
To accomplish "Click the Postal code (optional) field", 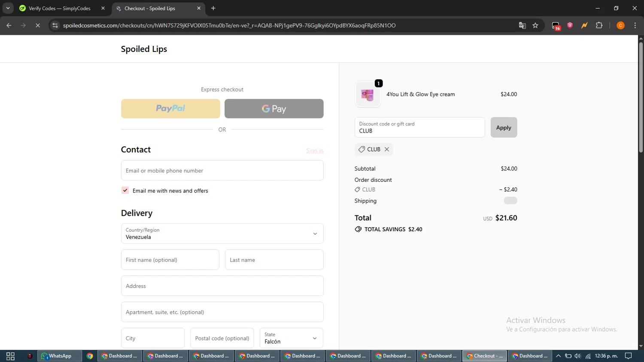I will [x=222, y=338].
